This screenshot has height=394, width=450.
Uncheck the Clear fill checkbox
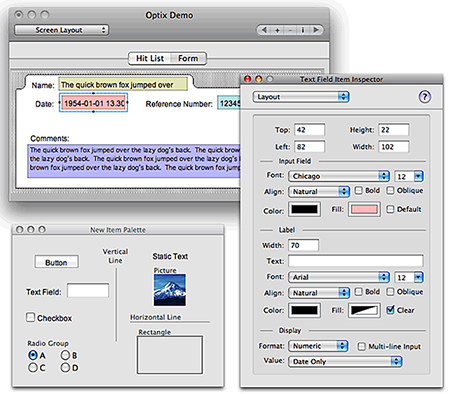click(390, 310)
